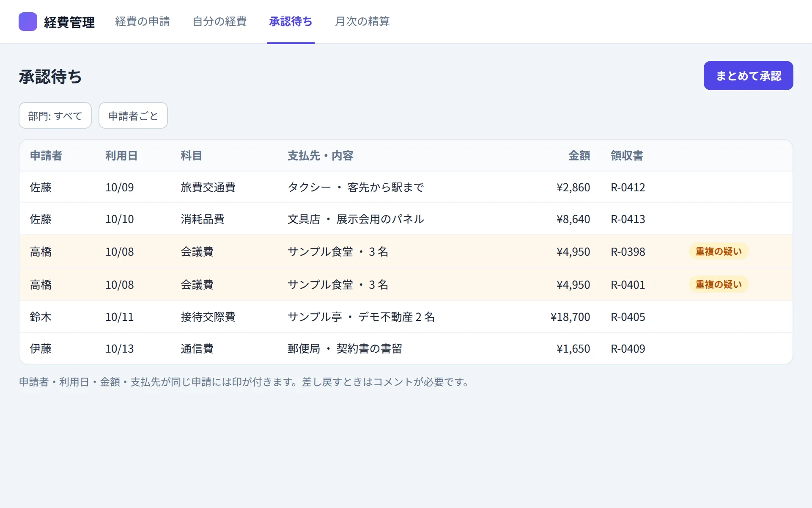Click the まとめて承認 button
812x508 pixels.
(748, 76)
